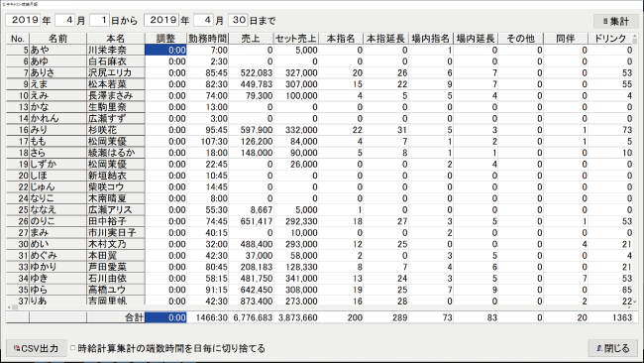Viewport: 644px width, 363px height.
Task: Select highlighted 0:00 in 合計 row
Action: [165, 317]
